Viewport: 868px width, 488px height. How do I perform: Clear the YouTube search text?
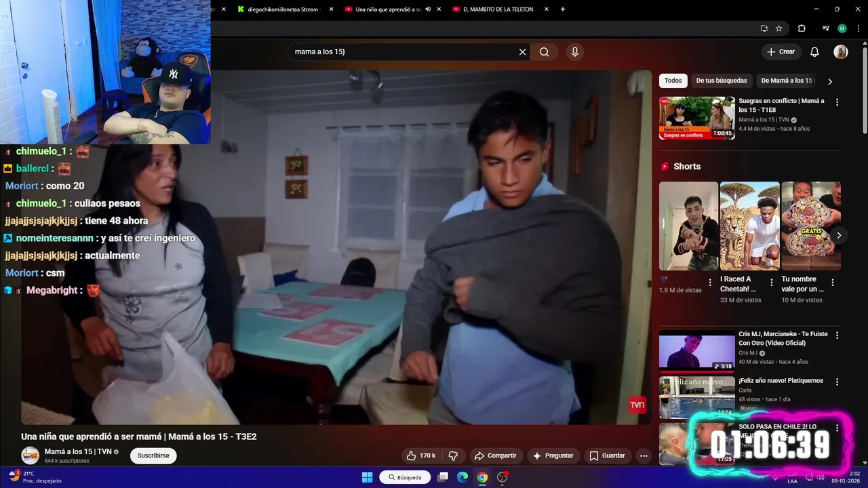(523, 52)
